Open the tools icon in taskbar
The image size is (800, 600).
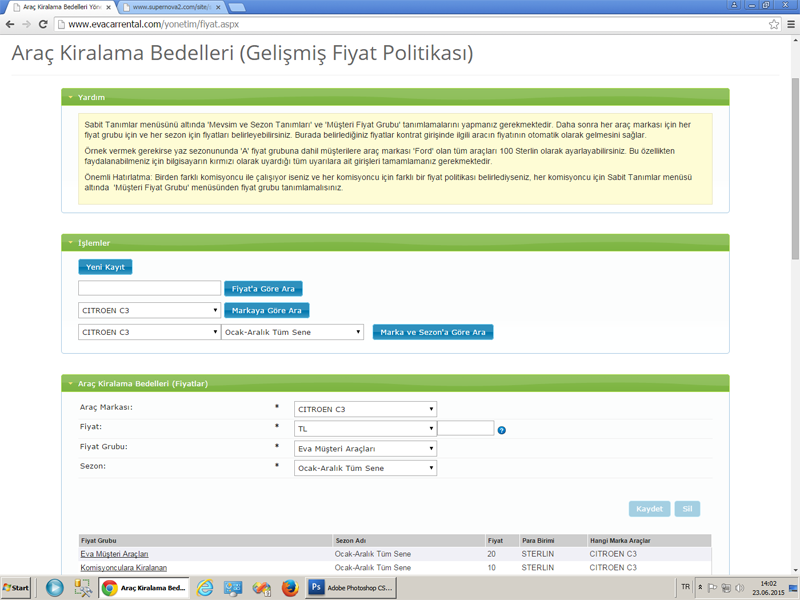tap(83, 588)
